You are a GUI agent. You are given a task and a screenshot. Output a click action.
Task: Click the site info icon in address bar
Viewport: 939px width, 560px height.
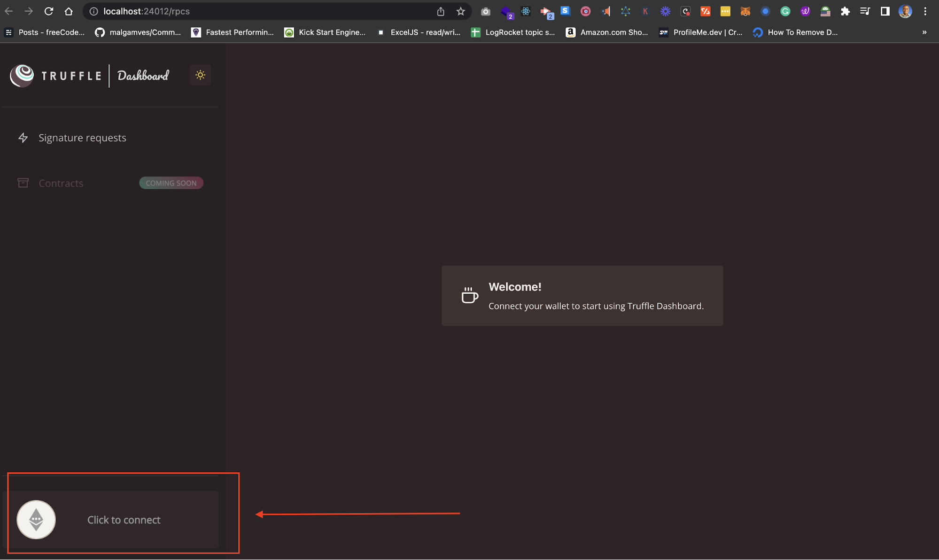93,11
